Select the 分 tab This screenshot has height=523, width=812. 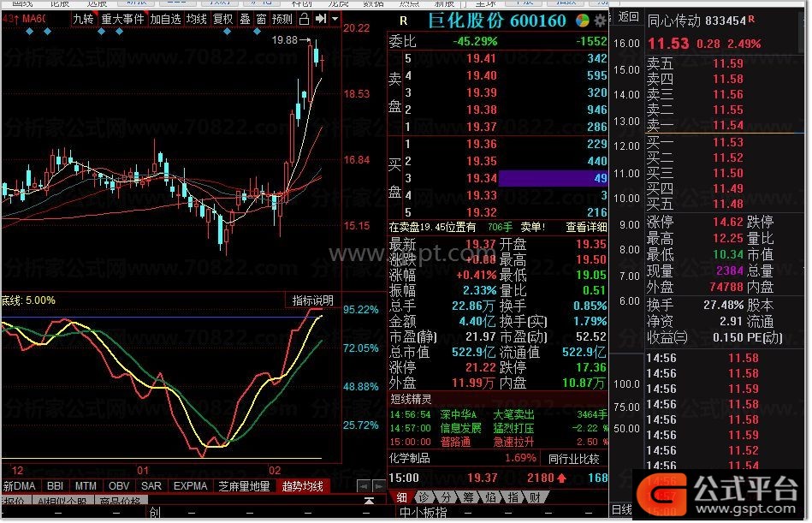(x=446, y=497)
